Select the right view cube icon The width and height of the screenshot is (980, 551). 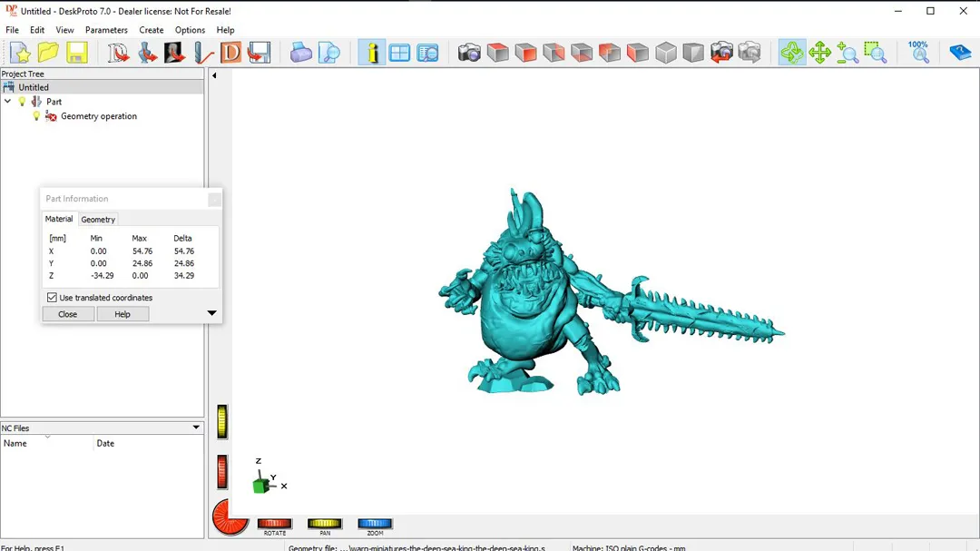coord(554,53)
